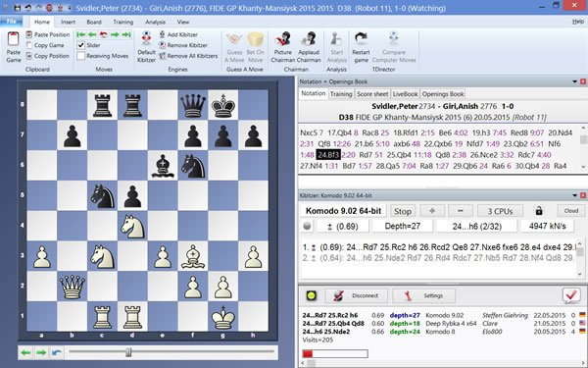Click Bet On Move icon
This screenshot has height=368, width=588.
pos(256,40)
